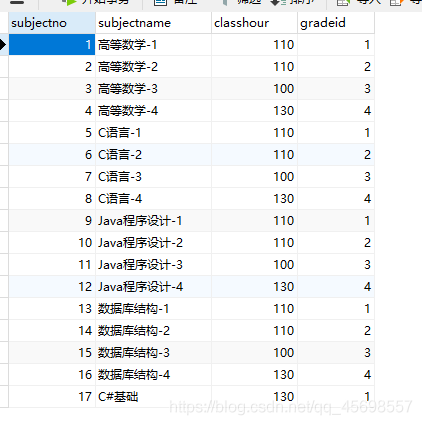Sort by the subjectno column header
This screenshot has width=422, height=425.
click(52, 23)
